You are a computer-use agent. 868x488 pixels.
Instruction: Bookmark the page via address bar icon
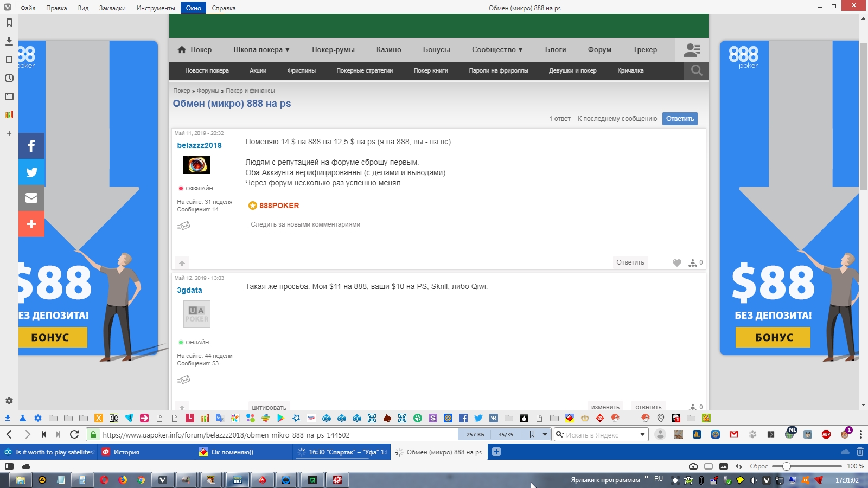point(532,434)
